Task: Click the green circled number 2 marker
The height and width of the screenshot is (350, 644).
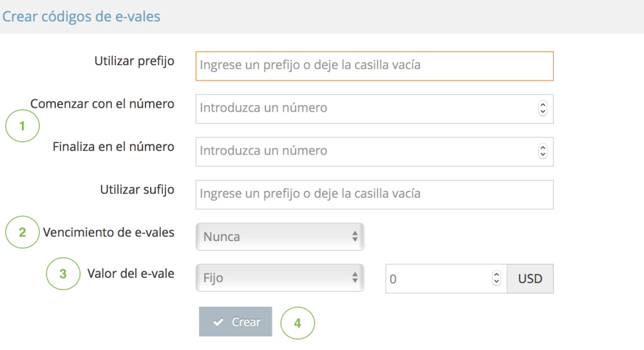Action: [x=23, y=232]
